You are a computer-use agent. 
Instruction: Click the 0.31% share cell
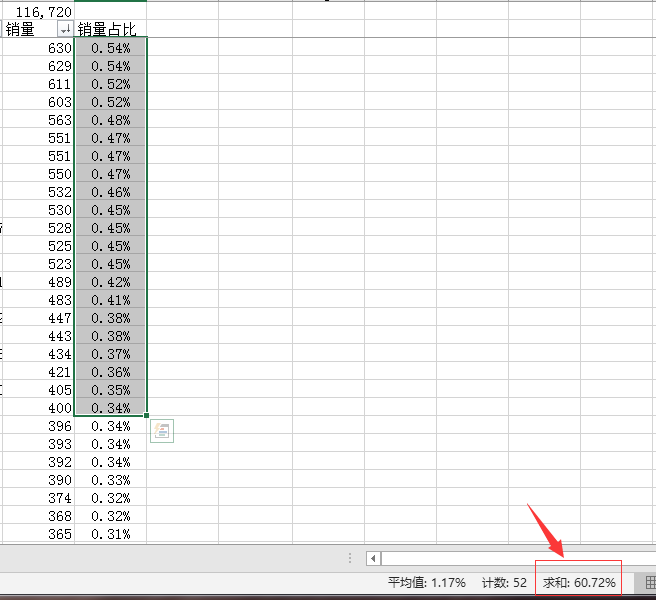(110, 533)
